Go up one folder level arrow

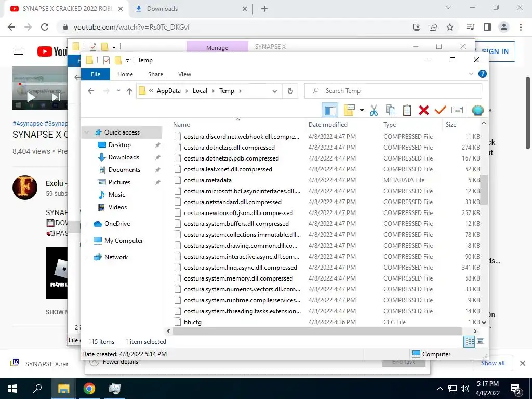(129, 91)
